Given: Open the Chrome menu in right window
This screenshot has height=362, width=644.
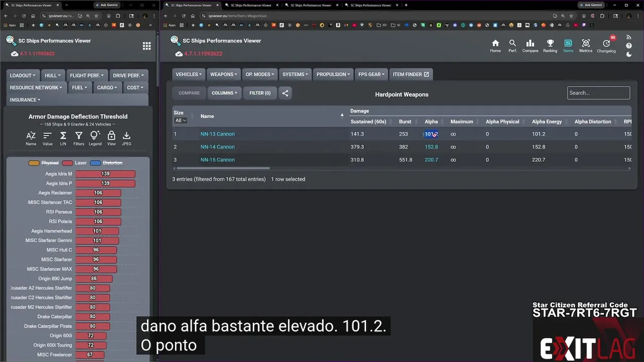Looking at the screenshot, I should [x=637, y=16].
